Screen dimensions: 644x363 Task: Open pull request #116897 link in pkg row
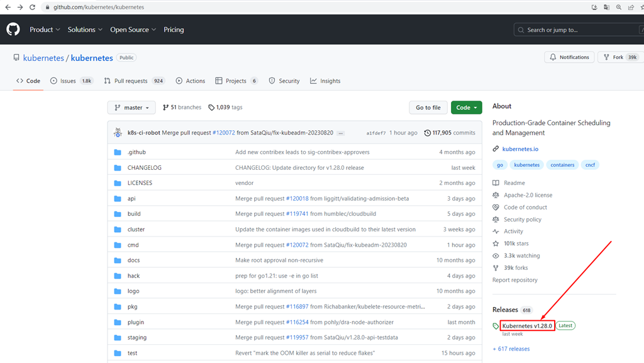297,306
